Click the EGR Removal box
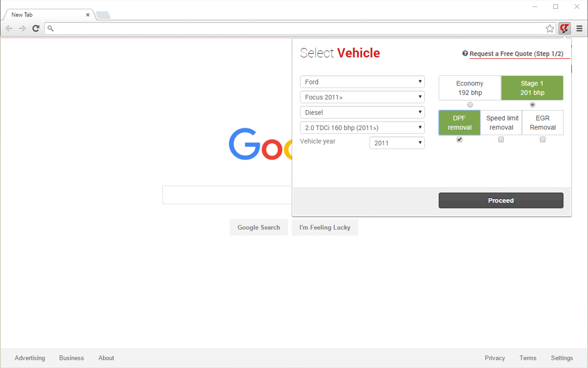The width and height of the screenshot is (588, 368). 543,123
